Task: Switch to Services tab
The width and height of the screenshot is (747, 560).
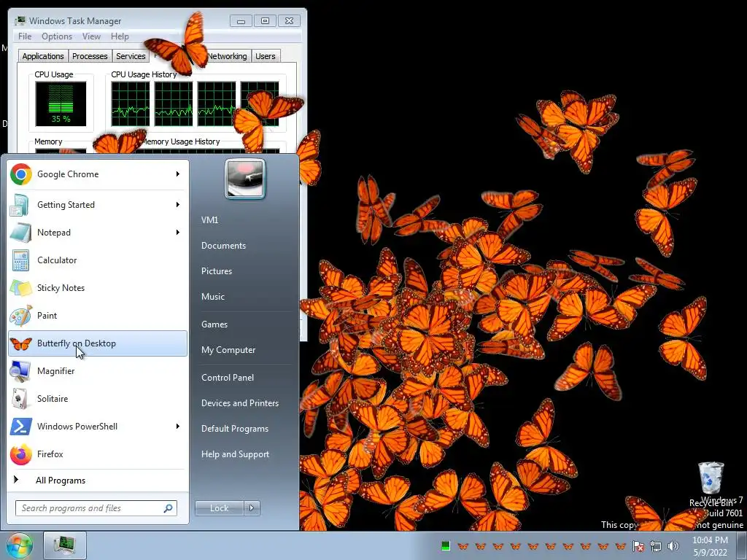Action: pyautogui.click(x=131, y=56)
